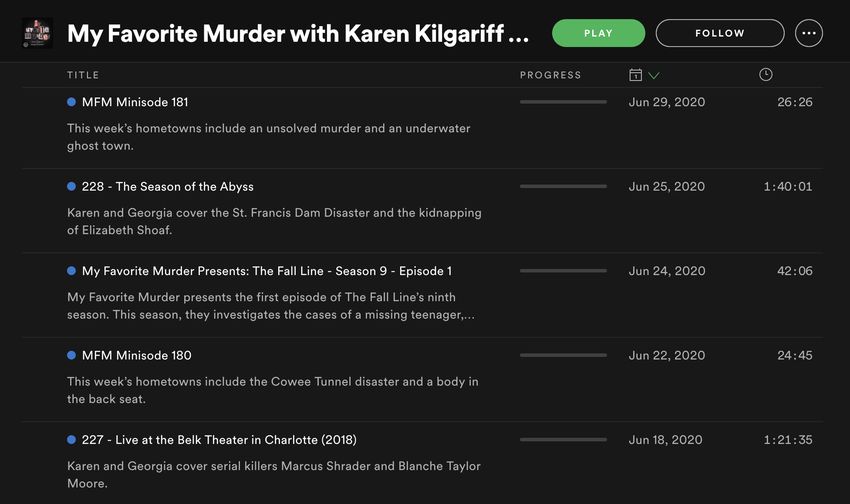Viewport: 850px width, 504px height.
Task: Click the blue dot beside Minisode 180
Action: point(72,356)
